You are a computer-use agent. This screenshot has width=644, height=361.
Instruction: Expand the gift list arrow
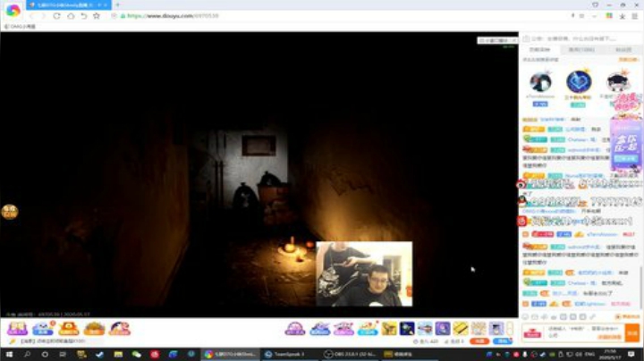pyautogui.click(x=510, y=328)
